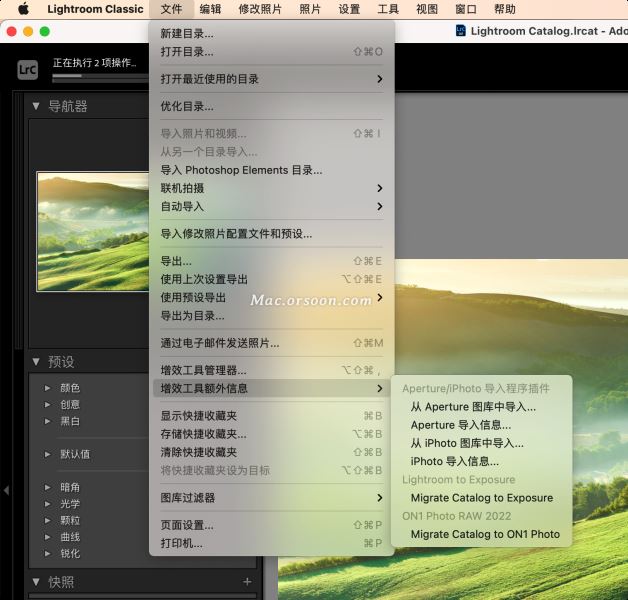628x600 pixels.
Task: Click the Lrc logo icon
Action: pyautogui.click(x=28, y=70)
